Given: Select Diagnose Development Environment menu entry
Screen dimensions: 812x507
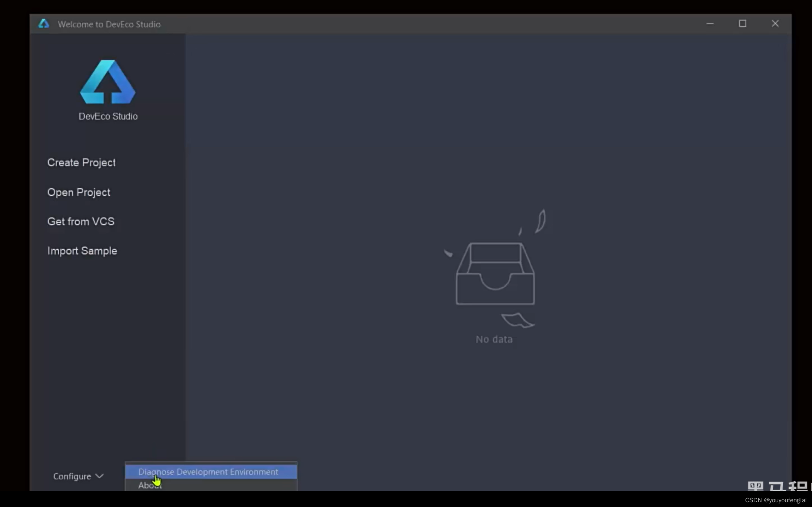Looking at the screenshot, I should [x=208, y=472].
